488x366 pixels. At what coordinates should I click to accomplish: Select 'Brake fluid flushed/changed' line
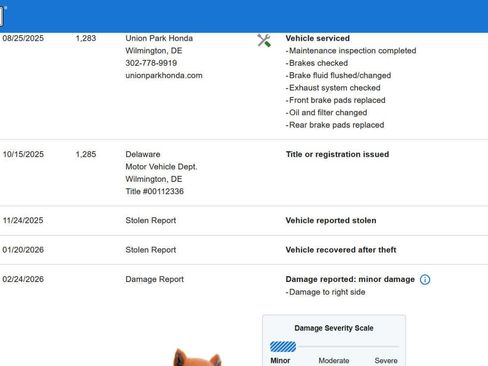[x=338, y=75]
